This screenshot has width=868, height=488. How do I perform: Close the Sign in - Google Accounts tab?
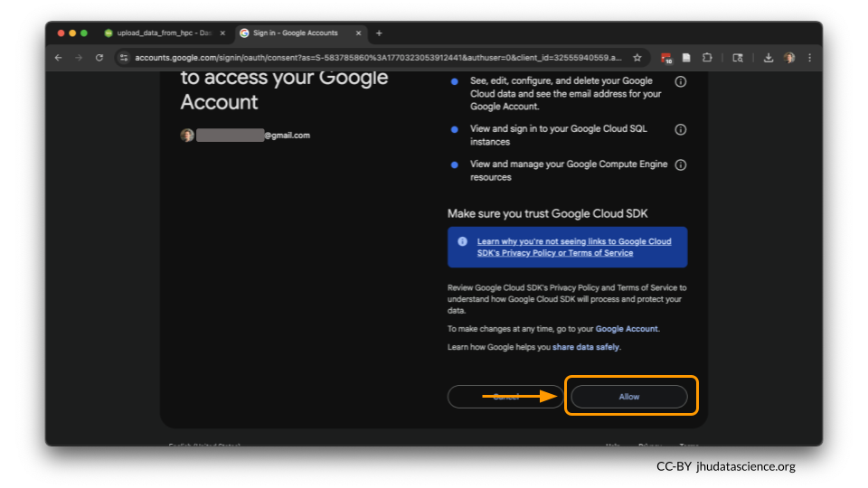tap(358, 33)
